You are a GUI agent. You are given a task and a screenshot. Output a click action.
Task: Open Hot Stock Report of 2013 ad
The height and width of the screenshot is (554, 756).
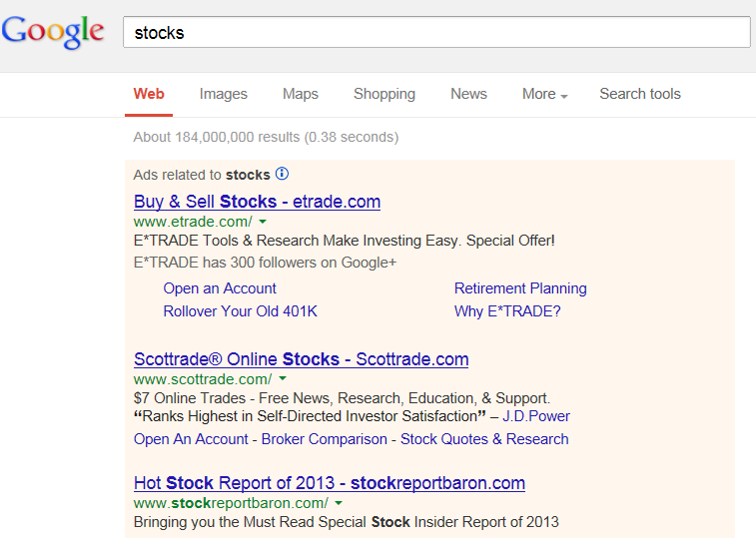coord(330,483)
